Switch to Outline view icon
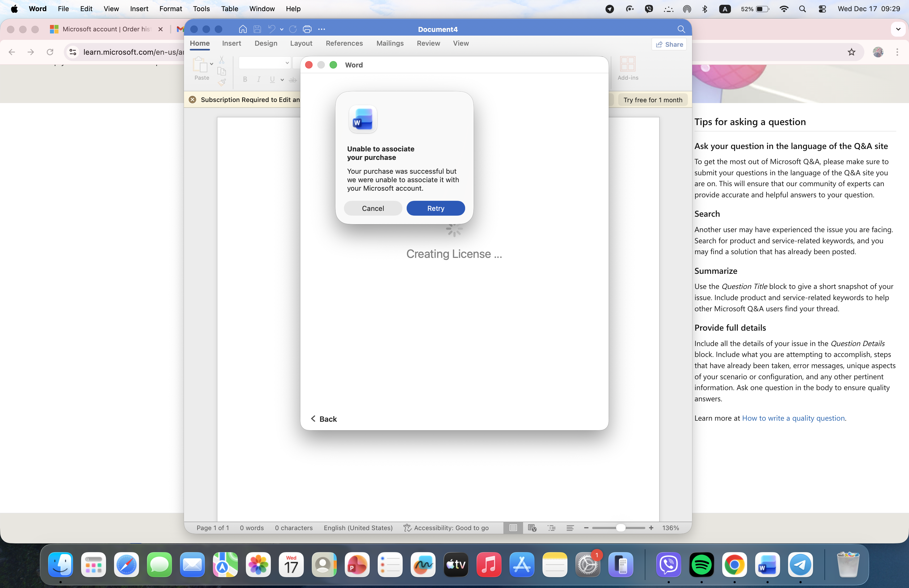909x588 pixels. [x=552, y=528]
